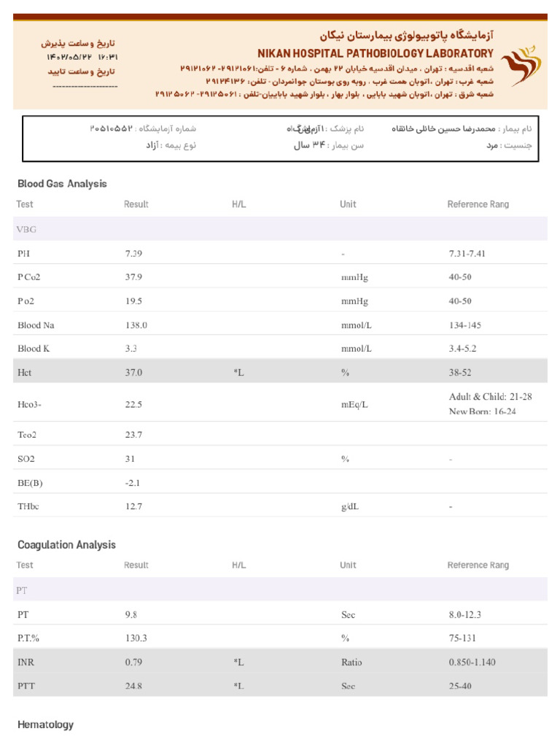Click the Hematology heading
Screen dimensions: 560x747
click(x=46, y=724)
